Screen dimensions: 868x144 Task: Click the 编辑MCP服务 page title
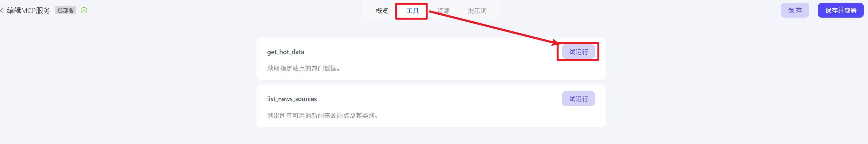pyautogui.click(x=28, y=10)
